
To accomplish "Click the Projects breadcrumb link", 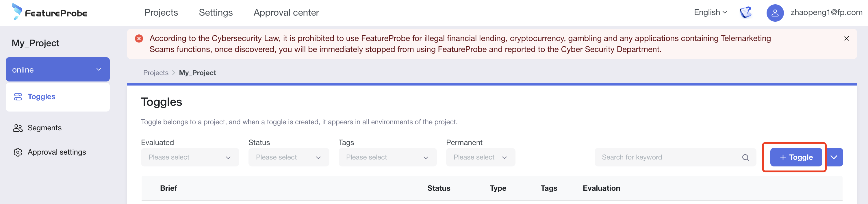I will (156, 73).
